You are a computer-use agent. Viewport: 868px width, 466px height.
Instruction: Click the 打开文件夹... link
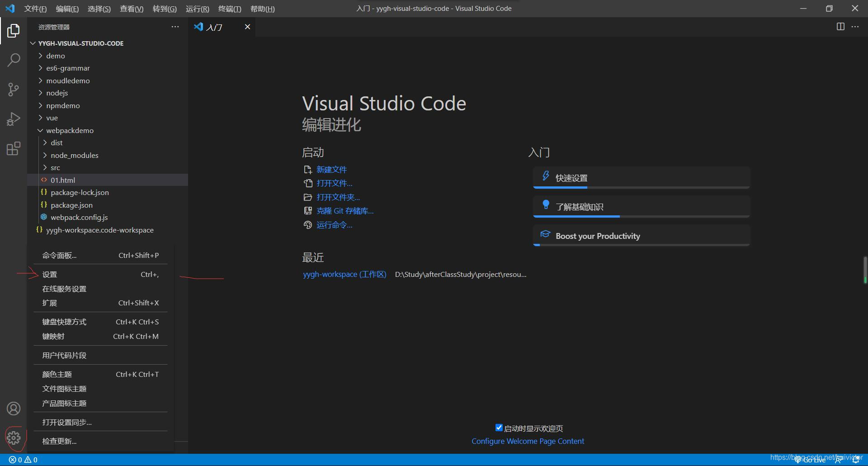[x=338, y=197]
